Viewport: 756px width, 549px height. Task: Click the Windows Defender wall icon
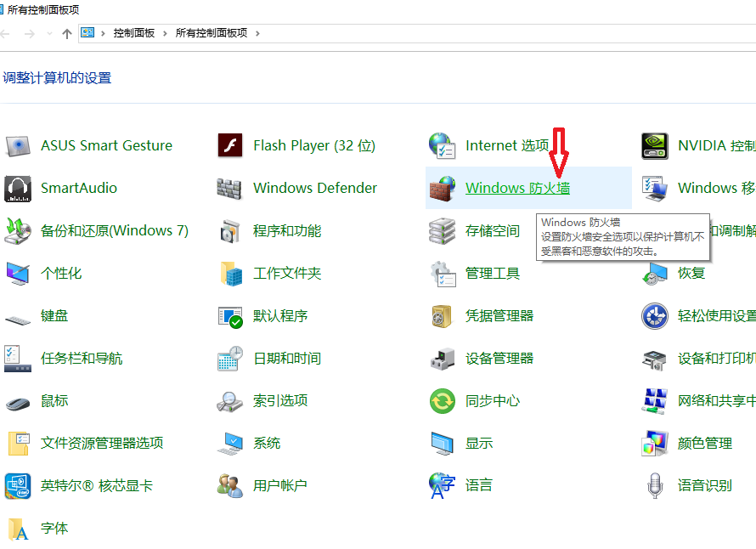[229, 189]
